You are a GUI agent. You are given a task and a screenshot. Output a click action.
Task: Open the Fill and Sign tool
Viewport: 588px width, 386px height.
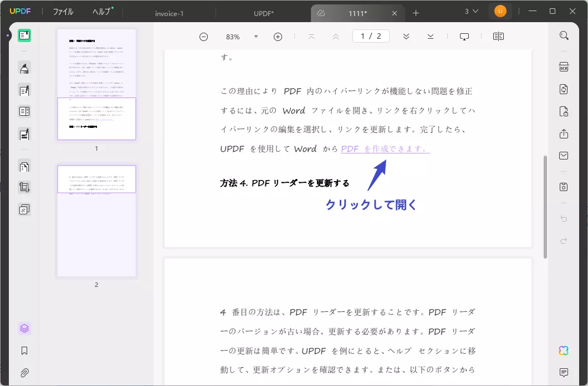24,134
